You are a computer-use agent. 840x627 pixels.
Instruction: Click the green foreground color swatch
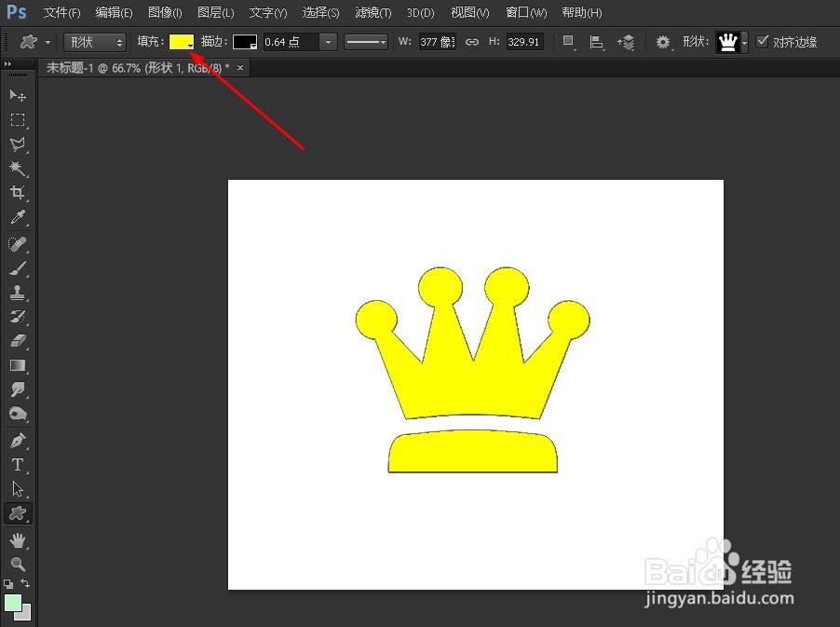coord(13,603)
